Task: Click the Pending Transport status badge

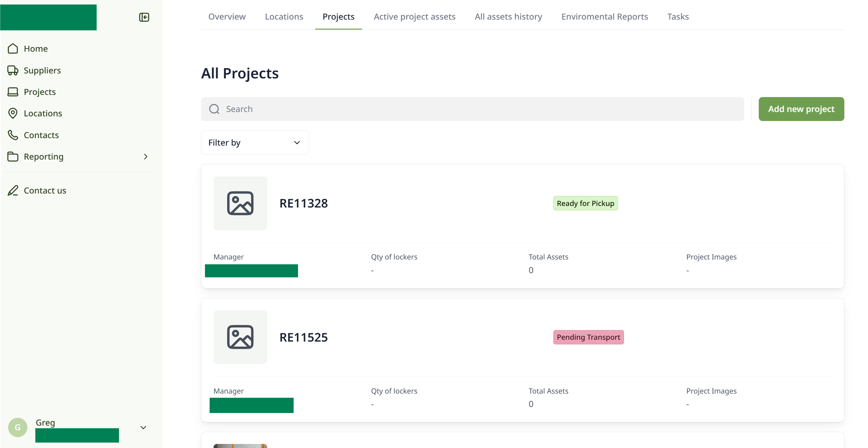Action: point(588,337)
